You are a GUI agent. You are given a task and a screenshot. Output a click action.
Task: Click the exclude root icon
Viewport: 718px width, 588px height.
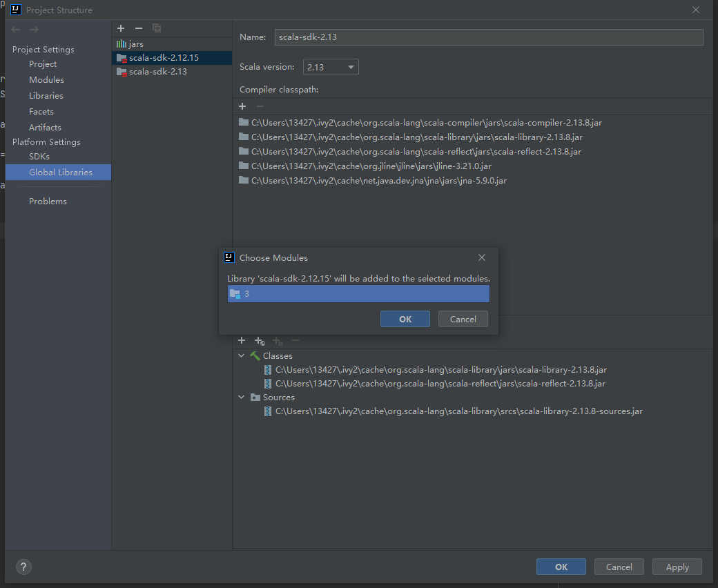click(x=278, y=341)
